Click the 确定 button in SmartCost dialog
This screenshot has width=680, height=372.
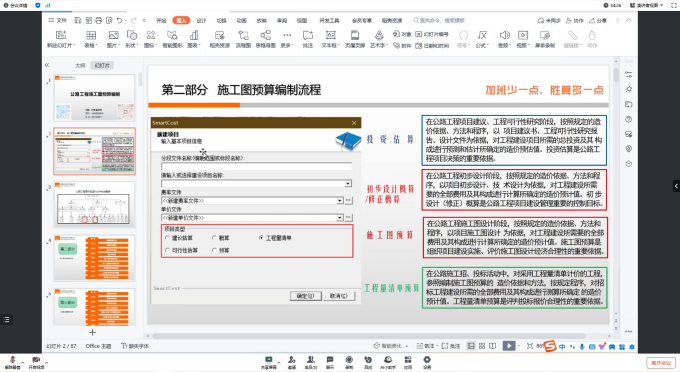coord(306,296)
